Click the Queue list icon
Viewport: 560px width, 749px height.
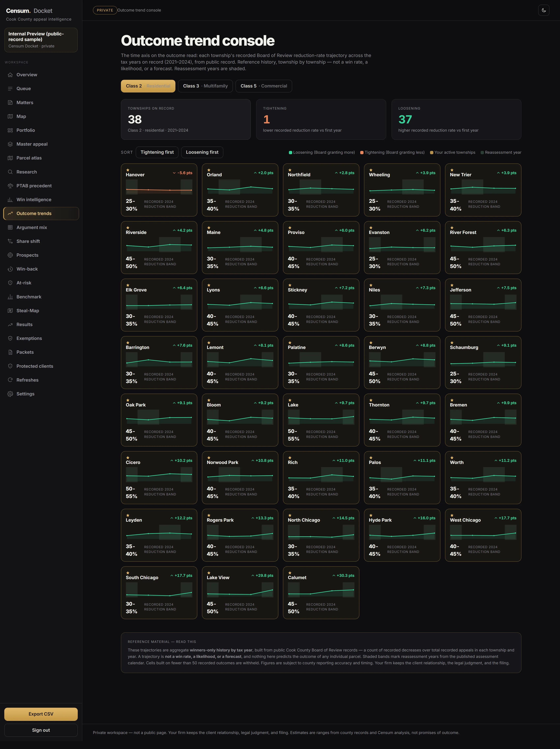[10, 89]
